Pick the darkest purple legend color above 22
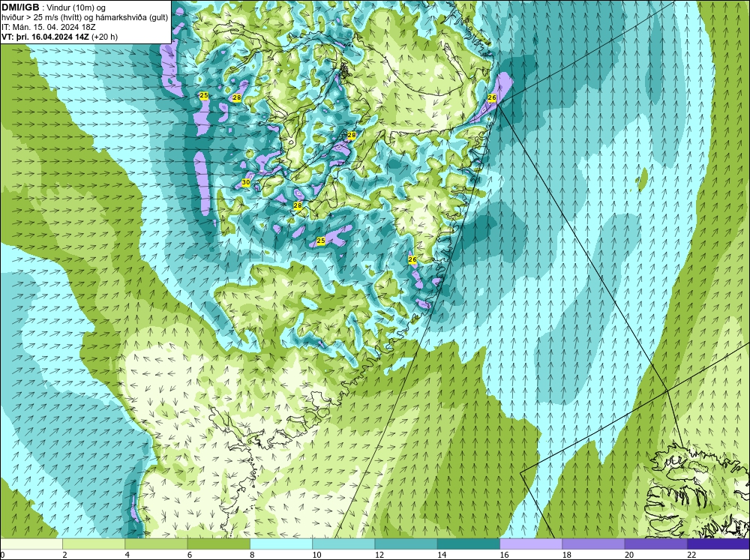Screen dimensions: 750x560 coord(718,544)
